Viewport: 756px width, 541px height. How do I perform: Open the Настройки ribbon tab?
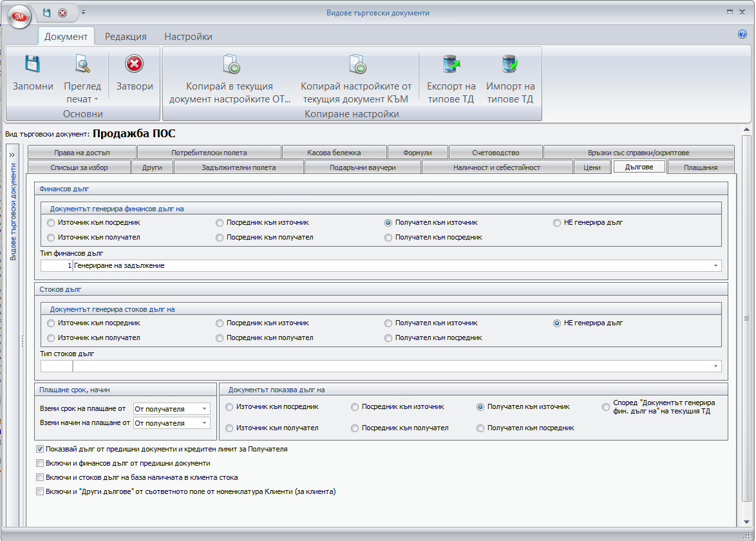188,37
